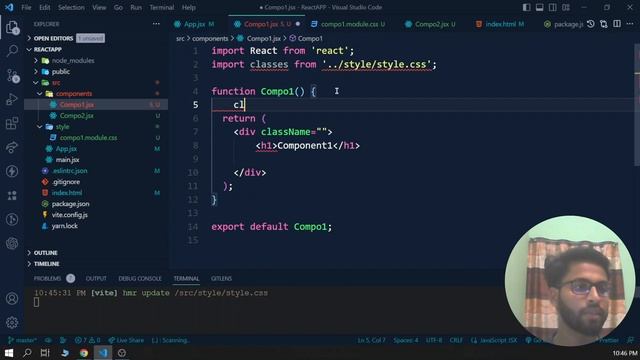Open Chrome from the taskbar
Image resolution: width=640 pixels, height=360 pixels.
(84, 353)
